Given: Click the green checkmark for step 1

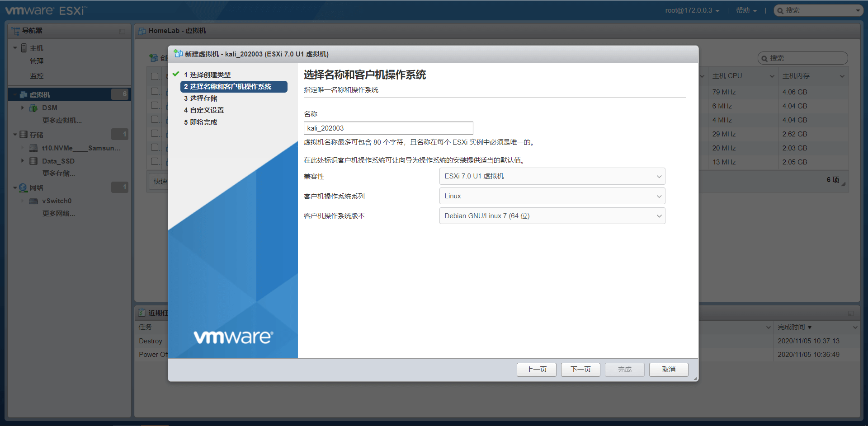Looking at the screenshot, I should [176, 74].
